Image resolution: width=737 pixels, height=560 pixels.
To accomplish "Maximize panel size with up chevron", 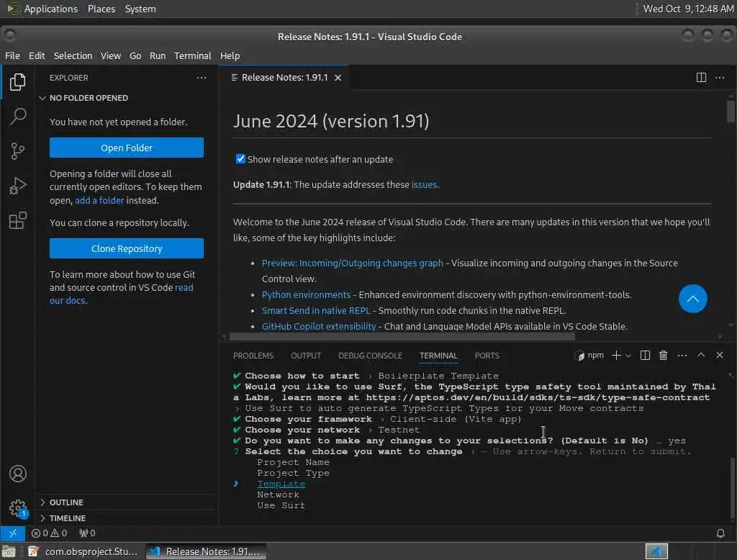I will point(700,355).
